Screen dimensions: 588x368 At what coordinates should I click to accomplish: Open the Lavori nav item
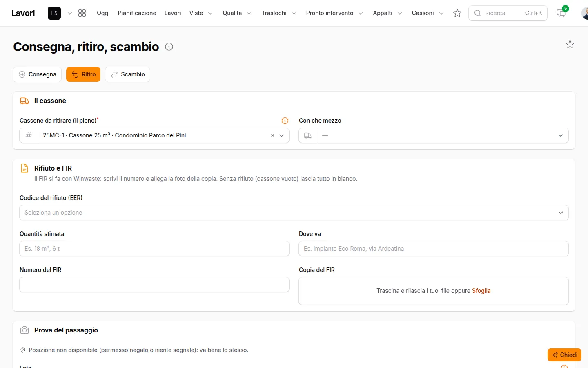(x=173, y=13)
